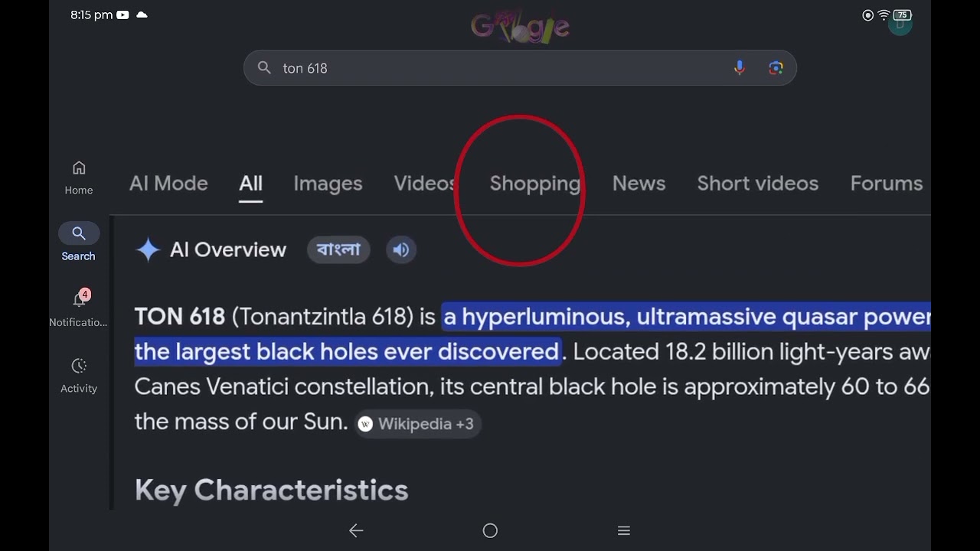Click the YouTube status bar icon
The height and width of the screenshot is (551, 980).
122,15
